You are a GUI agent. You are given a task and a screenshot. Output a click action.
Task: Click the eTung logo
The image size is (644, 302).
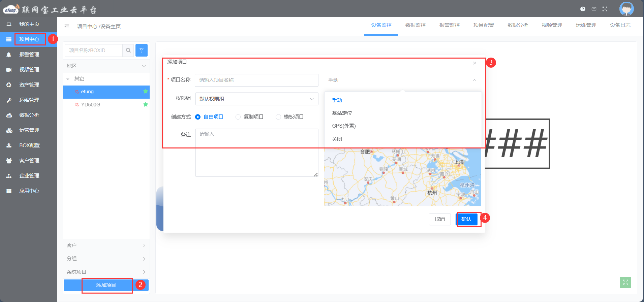coord(11,9)
